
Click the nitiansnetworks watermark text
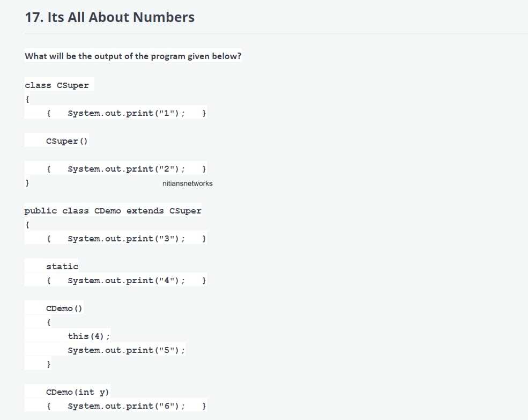pos(187,183)
